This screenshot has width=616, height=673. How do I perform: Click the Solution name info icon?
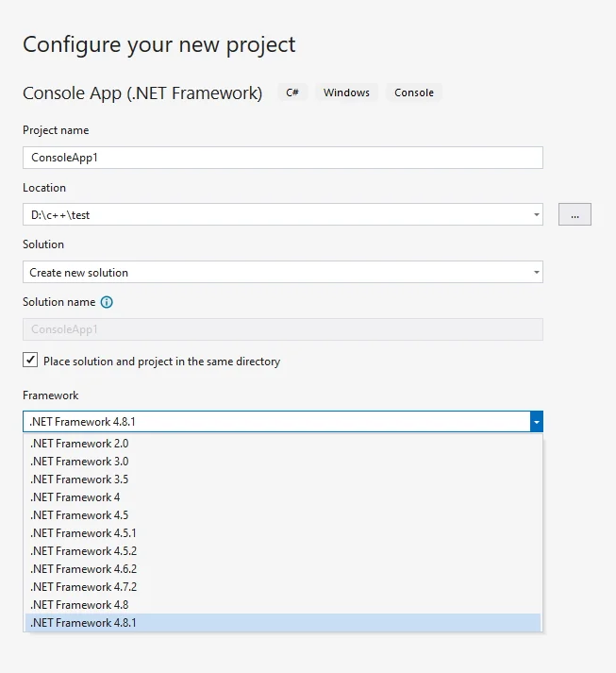pyautogui.click(x=107, y=302)
